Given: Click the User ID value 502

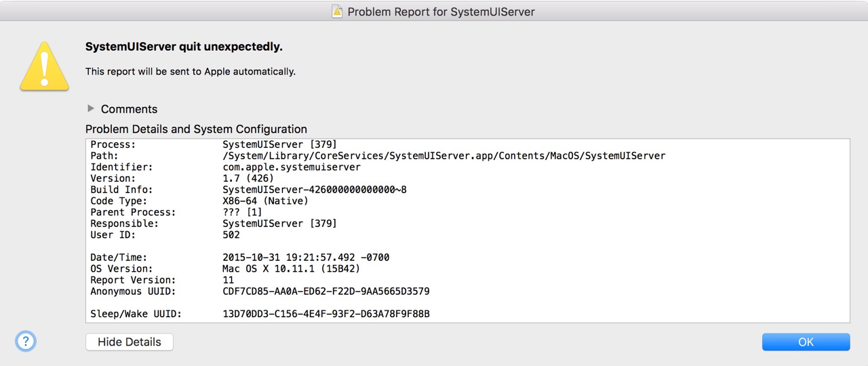Looking at the screenshot, I should click(x=231, y=235).
